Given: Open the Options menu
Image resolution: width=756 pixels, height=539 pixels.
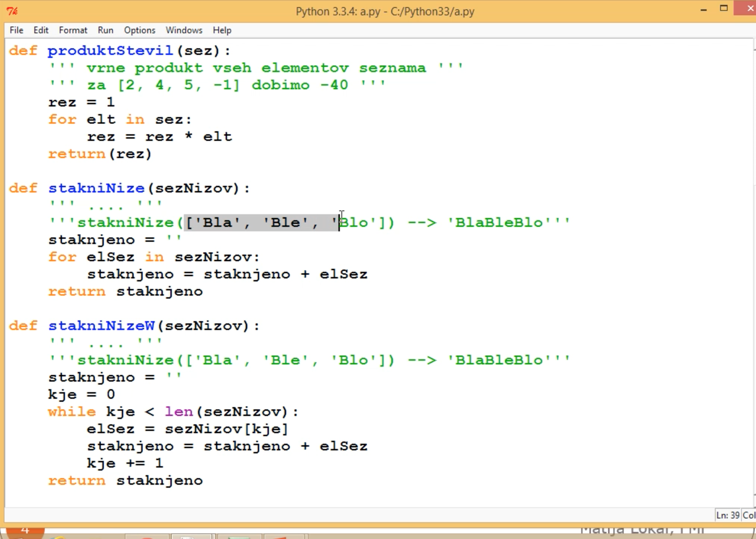Looking at the screenshot, I should tap(139, 30).
